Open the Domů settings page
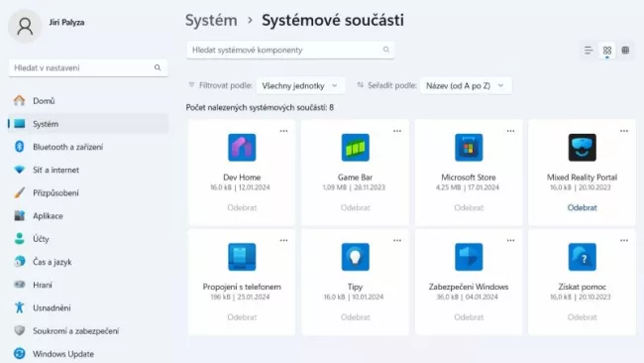Screen dimensions: 644x363 tap(88, 101)
